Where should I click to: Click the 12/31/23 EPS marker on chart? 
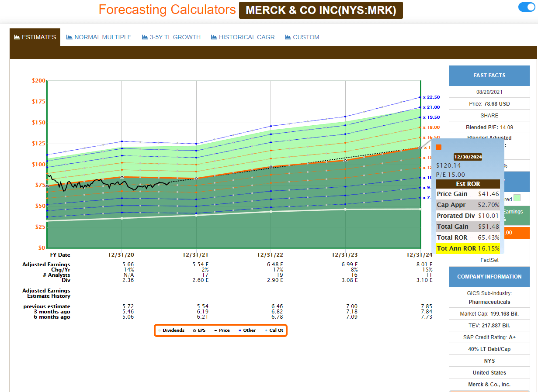click(345, 160)
